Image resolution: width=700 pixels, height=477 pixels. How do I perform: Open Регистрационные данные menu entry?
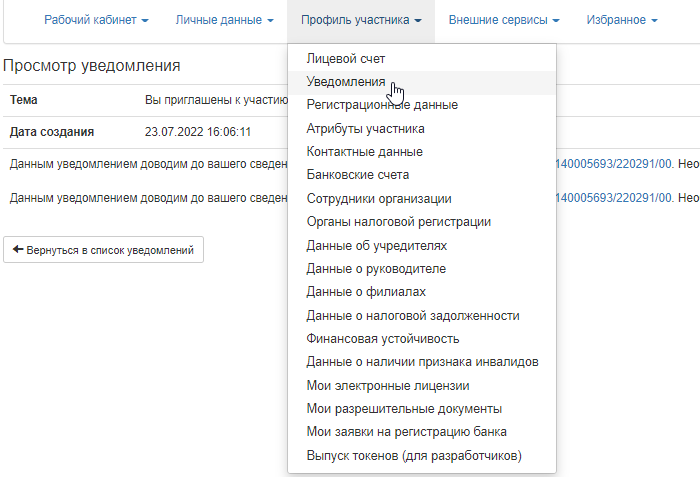(x=382, y=105)
